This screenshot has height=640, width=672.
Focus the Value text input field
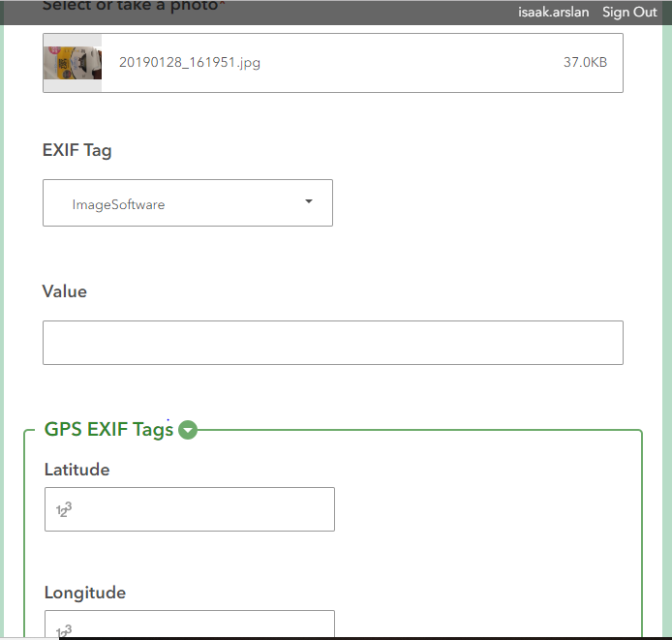[x=333, y=343]
